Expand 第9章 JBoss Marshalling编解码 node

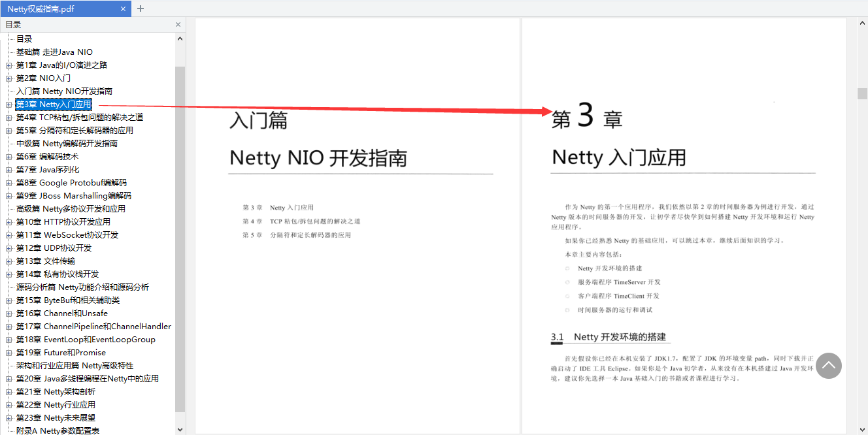pos(8,196)
